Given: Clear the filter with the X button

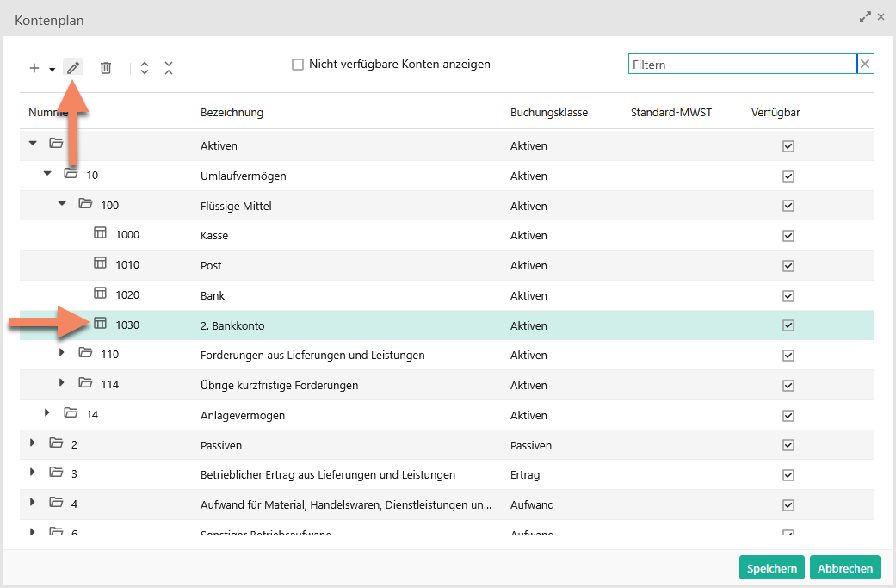Looking at the screenshot, I should click(x=865, y=64).
